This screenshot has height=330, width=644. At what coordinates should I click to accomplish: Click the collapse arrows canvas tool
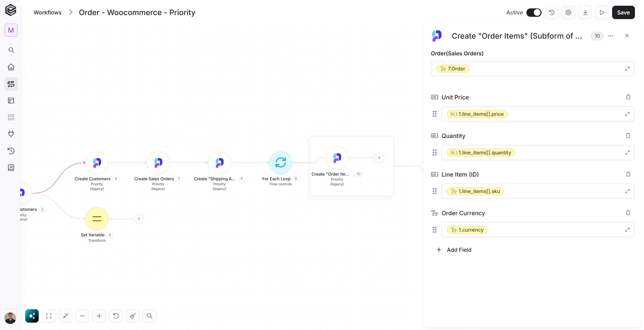pyautogui.click(x=66, y=316)
